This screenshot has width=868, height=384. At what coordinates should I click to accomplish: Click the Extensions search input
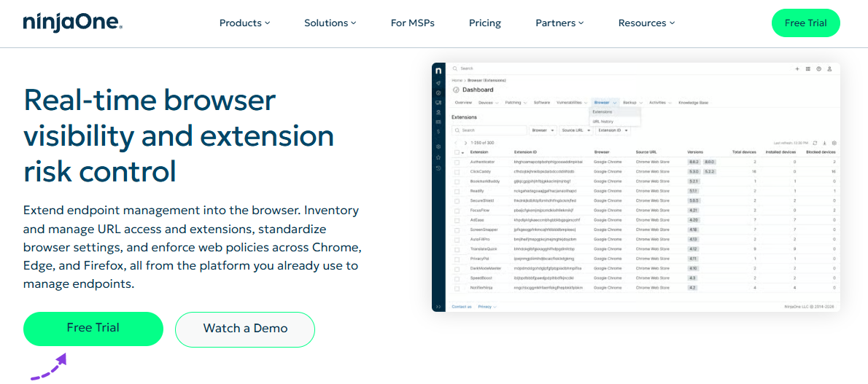pyautogui.click(x=489, y=130)
